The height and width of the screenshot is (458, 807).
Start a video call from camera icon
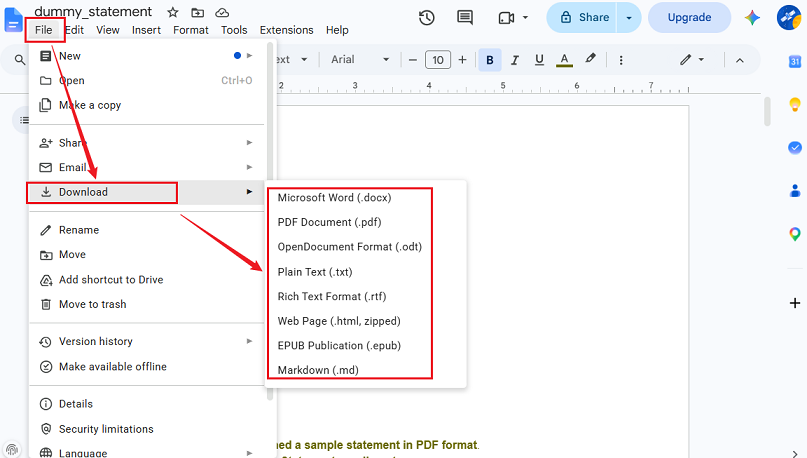tap(506, 18)
